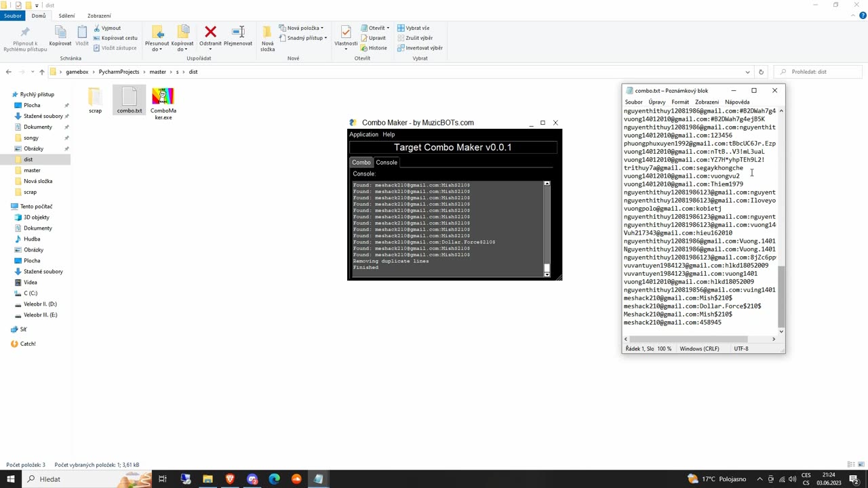Open Microsoft Edge from the taskbar
This screenshot has height=488, width=868.
[x=274, y=479]
